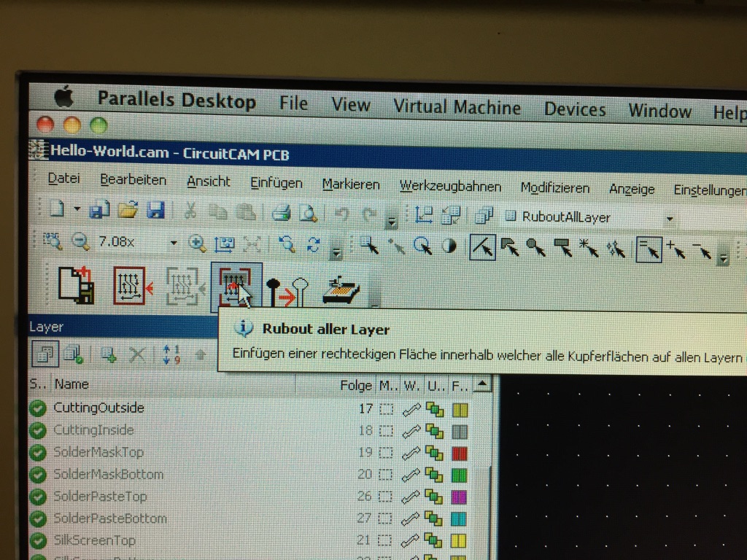Open the Parallels Desktop View menu
The image size is (747, 560).
coord(351,104)
